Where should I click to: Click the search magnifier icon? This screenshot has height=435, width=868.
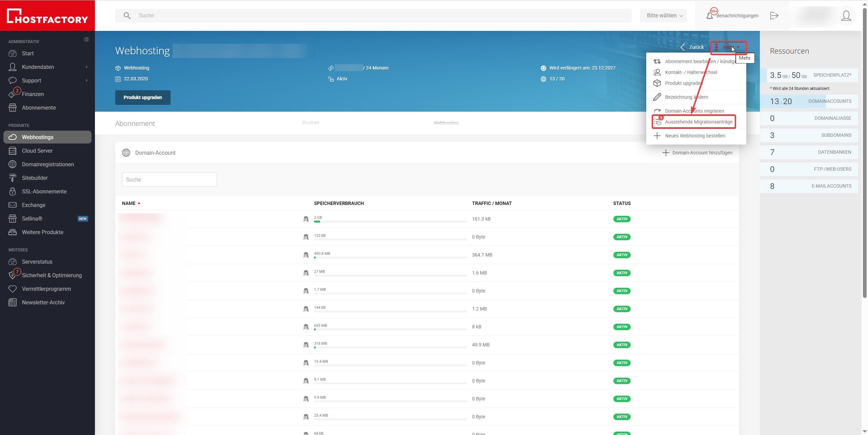(127, 16)
